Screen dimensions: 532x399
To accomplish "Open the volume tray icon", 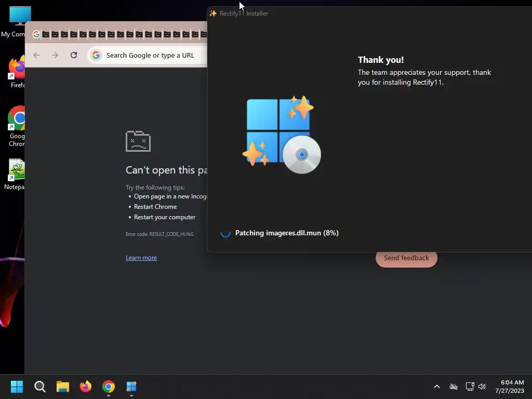I will (482, 387).
